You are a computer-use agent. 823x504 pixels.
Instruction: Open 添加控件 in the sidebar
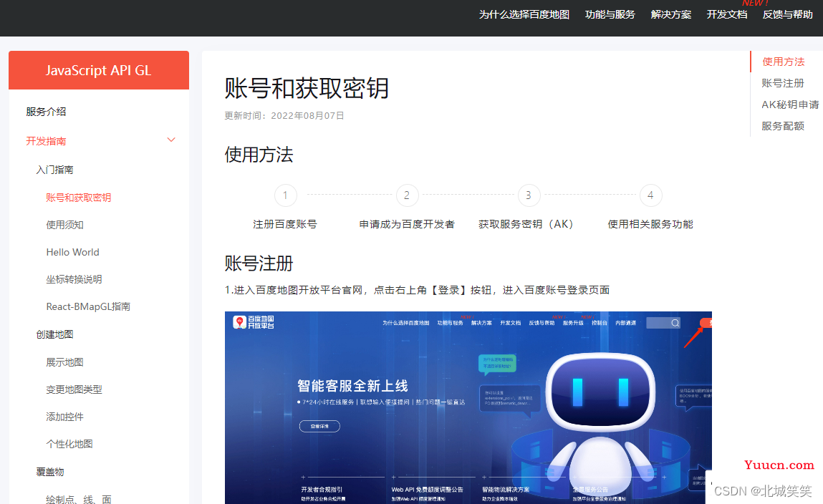tap(65, 417)
